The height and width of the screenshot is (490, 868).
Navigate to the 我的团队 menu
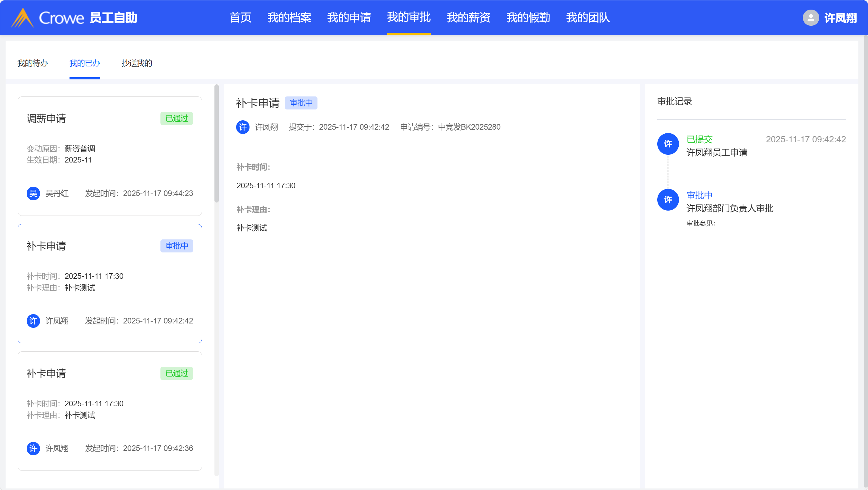[587, 17]
